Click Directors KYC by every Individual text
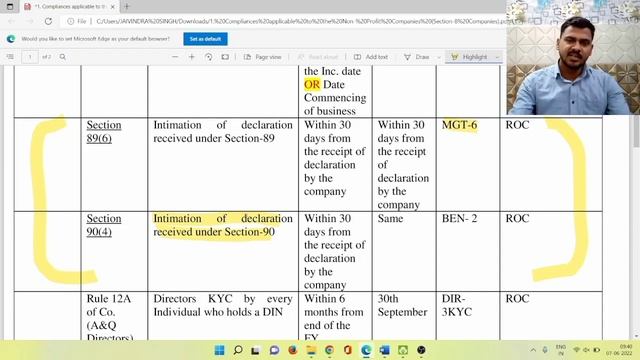 click(x=223, y=305)
